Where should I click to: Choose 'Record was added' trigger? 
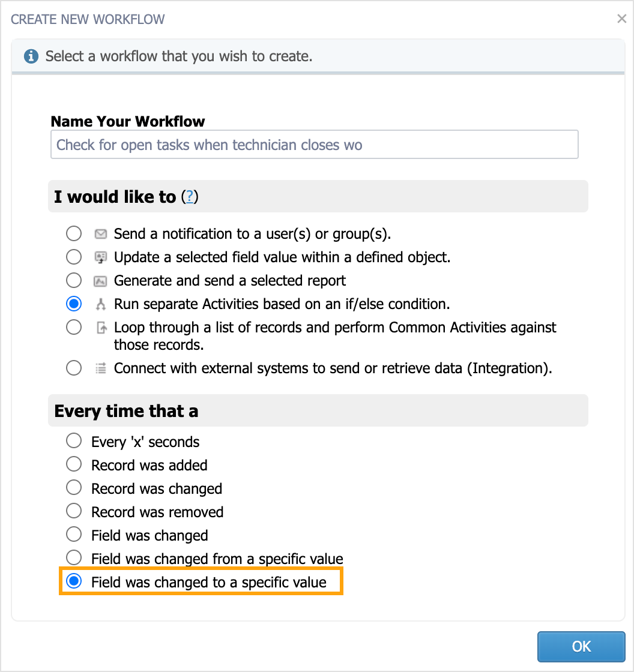(x=74, y=464)
